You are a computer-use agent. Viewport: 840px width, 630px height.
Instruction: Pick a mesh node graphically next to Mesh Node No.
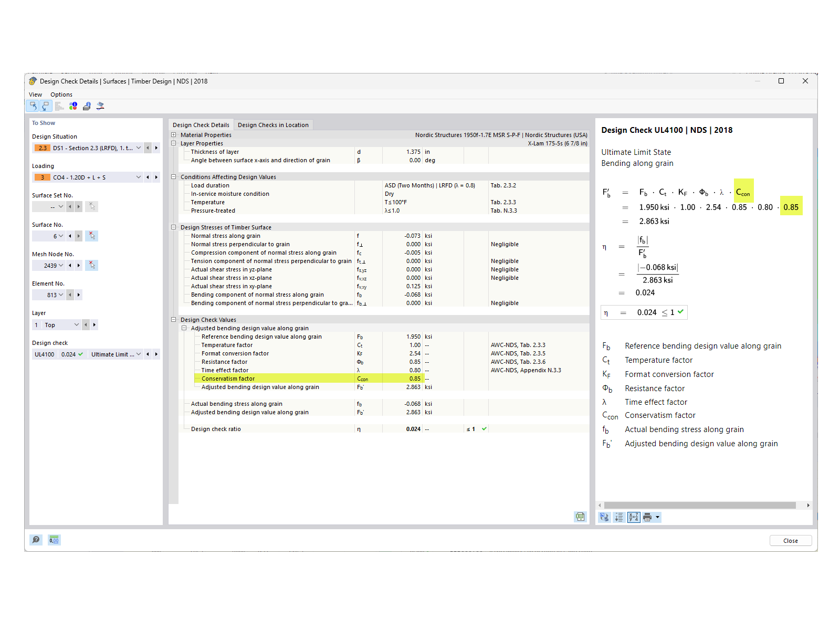pos(92,265)
